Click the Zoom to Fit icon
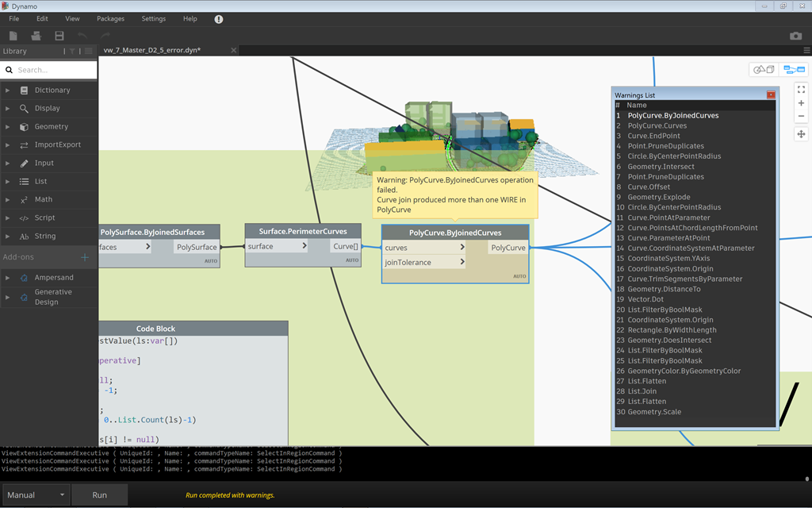The image size is (812, 508). (801, 90)
